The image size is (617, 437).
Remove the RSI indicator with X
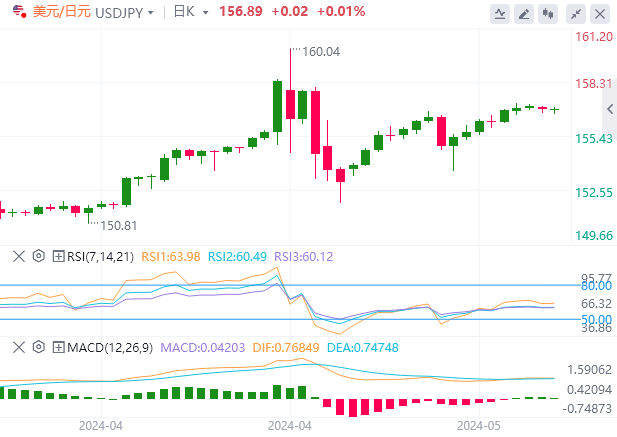pyautogui.click(x=19, y=256)
